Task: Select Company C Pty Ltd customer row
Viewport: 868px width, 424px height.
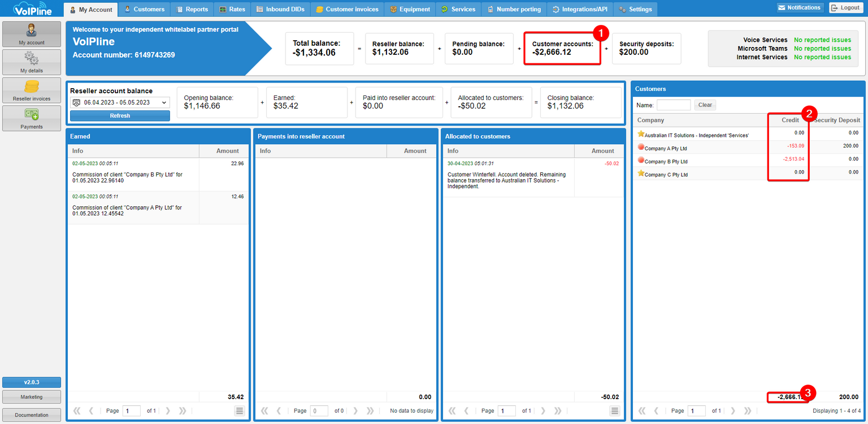Action: [748, 174]
